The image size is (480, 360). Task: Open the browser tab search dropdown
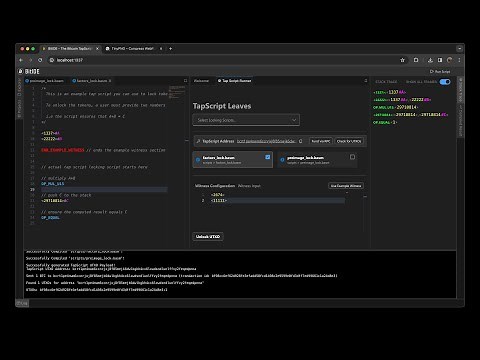(460, 49)
